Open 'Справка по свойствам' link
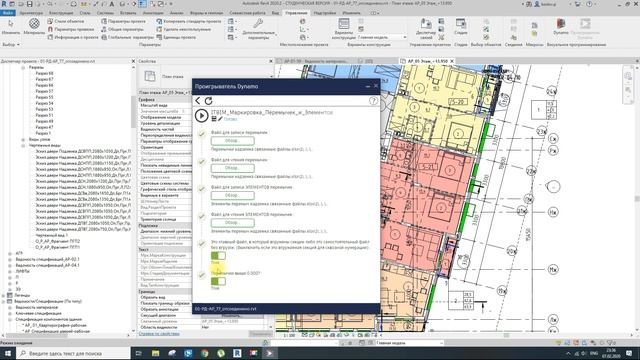 pyautogui.click(x=159, y=333)
